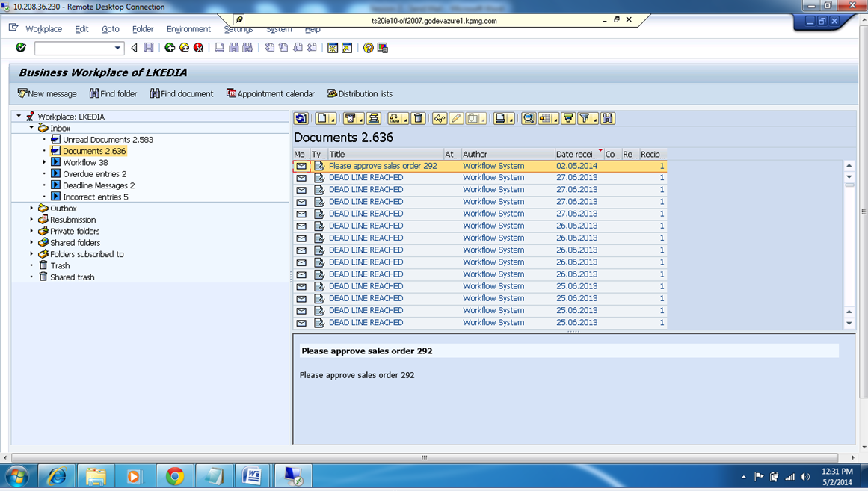
Task: Open the Appointment calendar
Action: click(270, 93)
